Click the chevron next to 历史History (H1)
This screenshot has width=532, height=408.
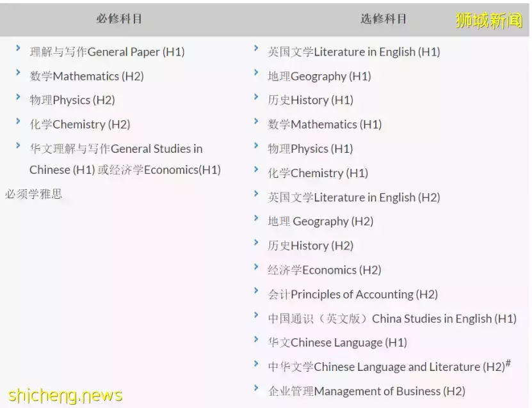pos(256,97)
